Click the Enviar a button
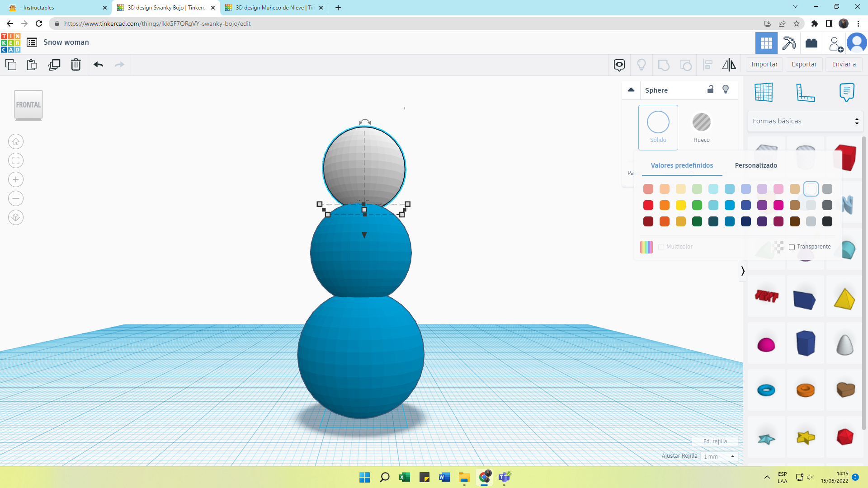 [x=844, y=64]
